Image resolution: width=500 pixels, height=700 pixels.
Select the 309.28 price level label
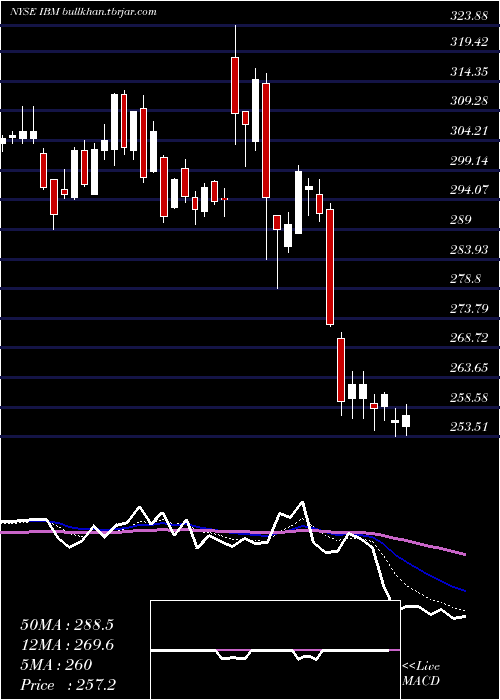pyautogui.click(x=469, y=101)
